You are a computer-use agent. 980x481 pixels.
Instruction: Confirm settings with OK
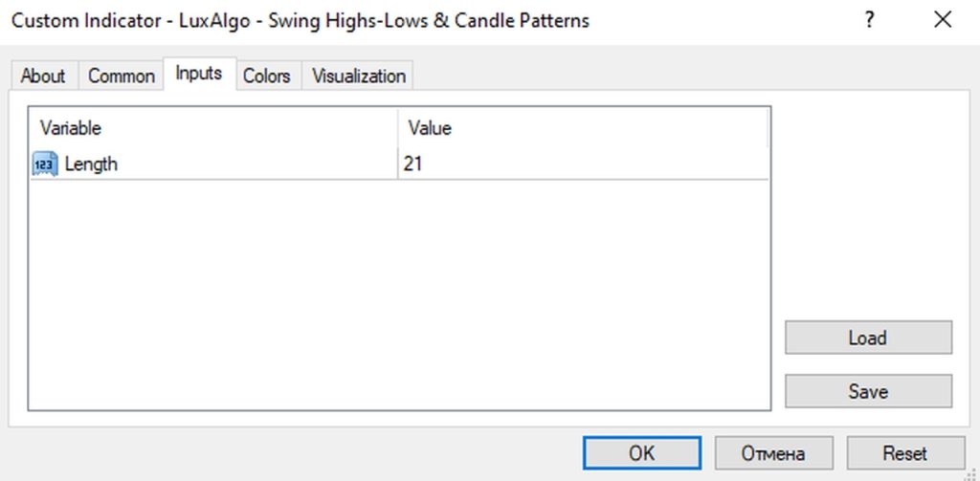[x=642, y=453]
